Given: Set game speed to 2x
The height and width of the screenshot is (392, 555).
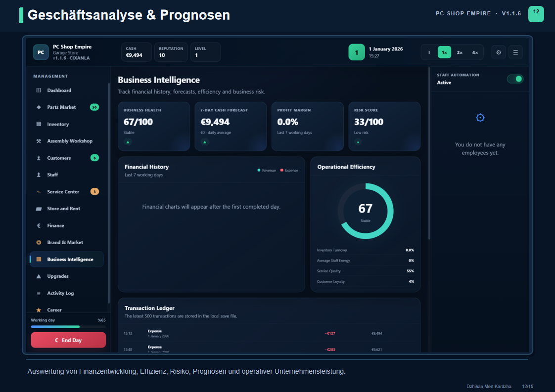Looking at the screenshot, I should [460, 52].
